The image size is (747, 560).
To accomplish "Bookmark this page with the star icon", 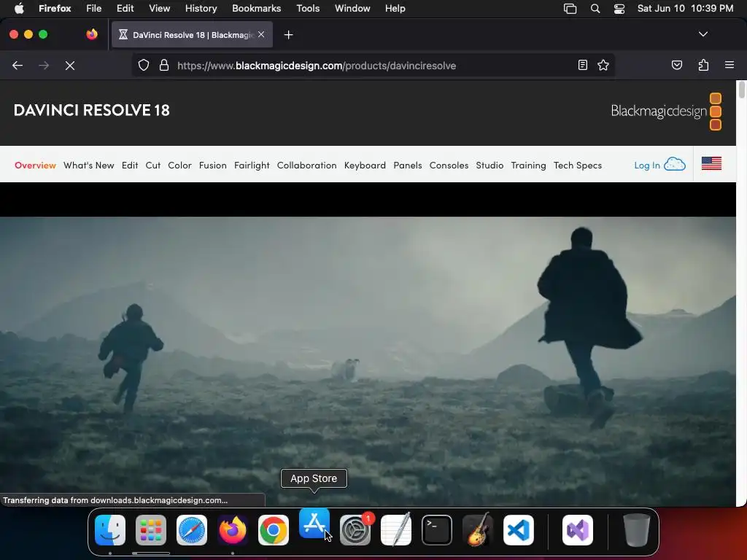I will click(603, 65).
